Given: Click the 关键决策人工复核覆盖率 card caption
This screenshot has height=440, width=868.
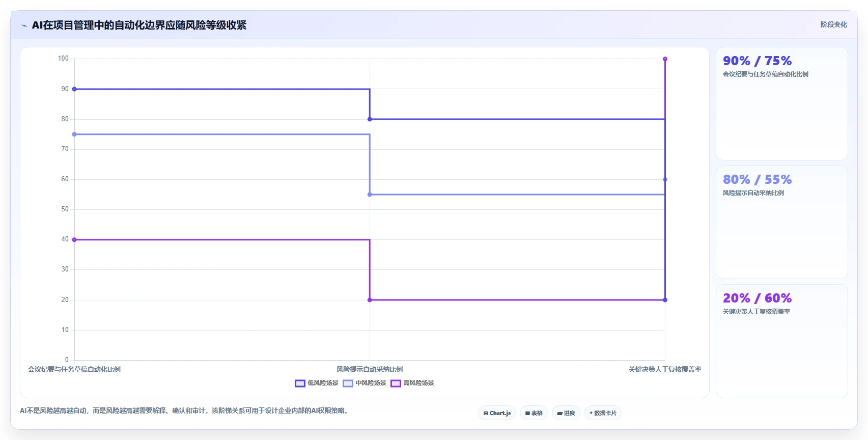Looking at the screenshot, I should 757,312.
